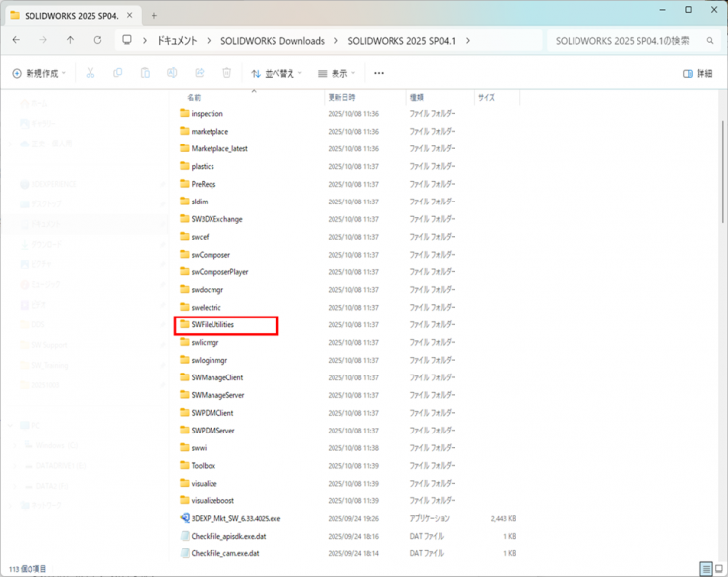Select the Toolbox folder
728x577 pixels.
click(x=203, y=466)
